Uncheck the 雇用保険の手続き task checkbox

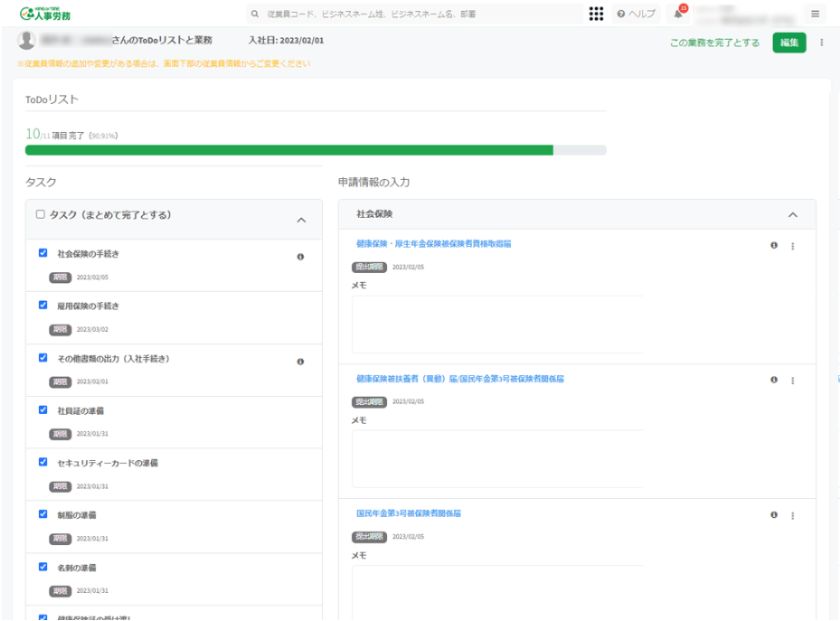tap(43, 306)
